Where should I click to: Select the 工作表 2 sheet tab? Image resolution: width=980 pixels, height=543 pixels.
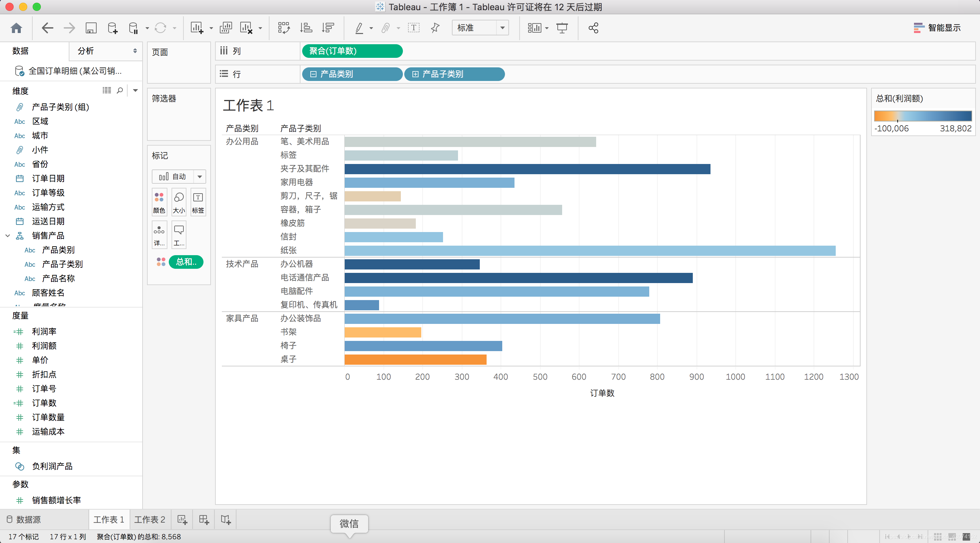150,520
